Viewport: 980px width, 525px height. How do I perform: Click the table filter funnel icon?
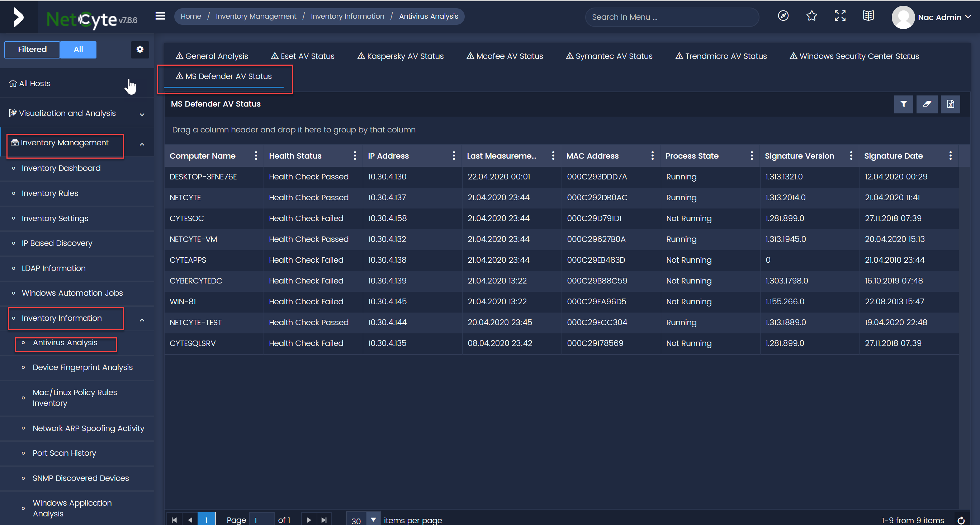click(904, 104)
